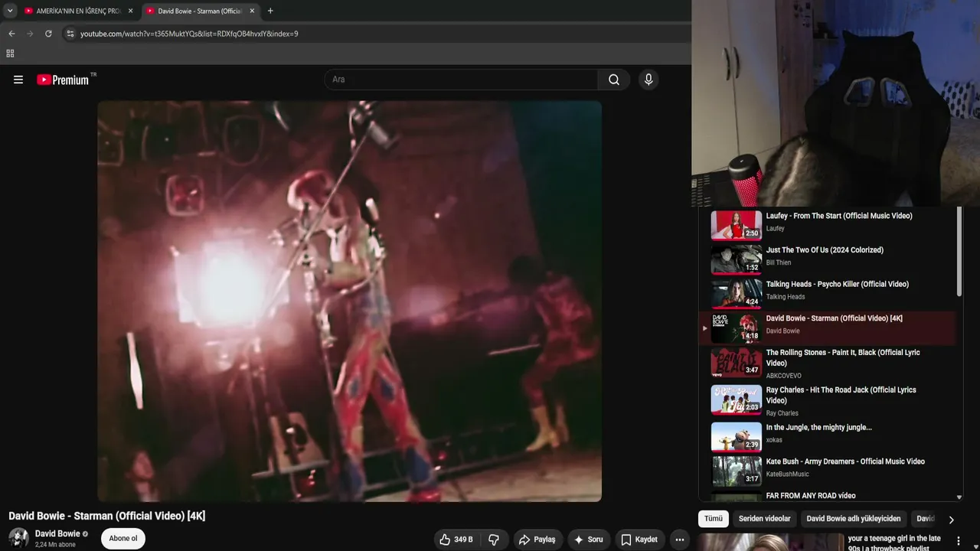This screenshot has height=551, width=980.
Task: Subscribe with the Abone ol button
Action: (123, 539)
